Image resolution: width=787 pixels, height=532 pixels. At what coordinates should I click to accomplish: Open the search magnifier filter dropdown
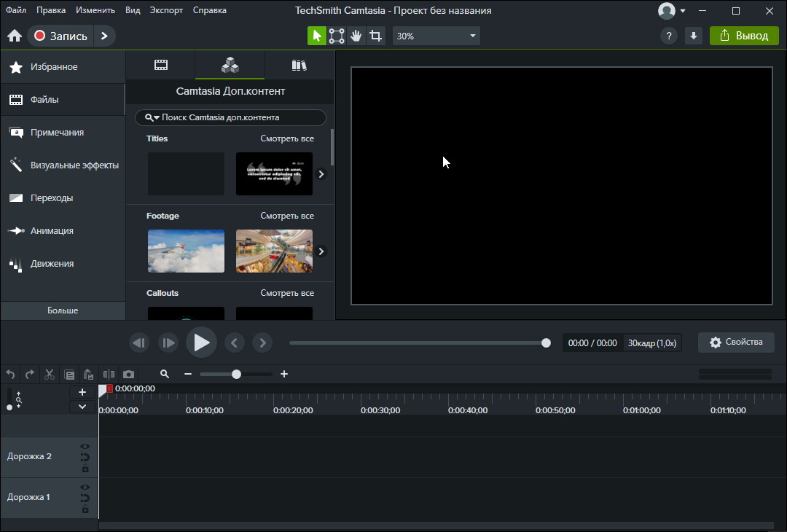[x=152, y=117]
